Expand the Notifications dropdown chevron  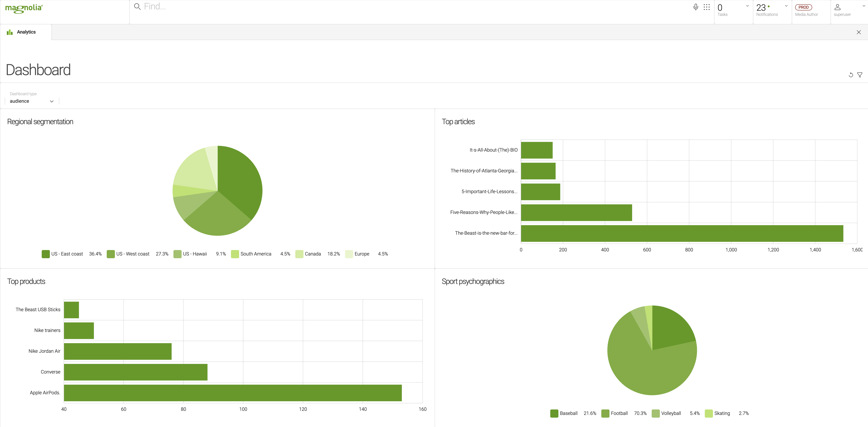coord(786,6)
